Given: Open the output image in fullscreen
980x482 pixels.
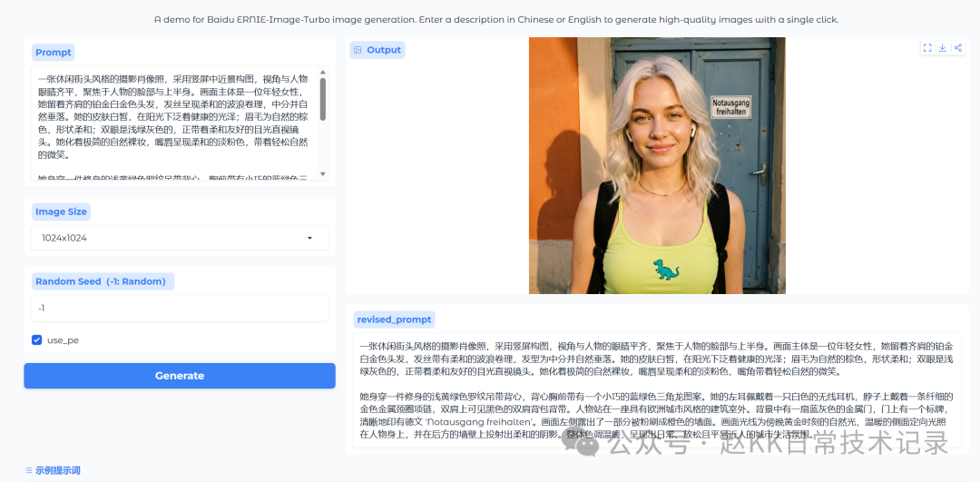Looking at the screenshot, I should (x=927, y=48).
